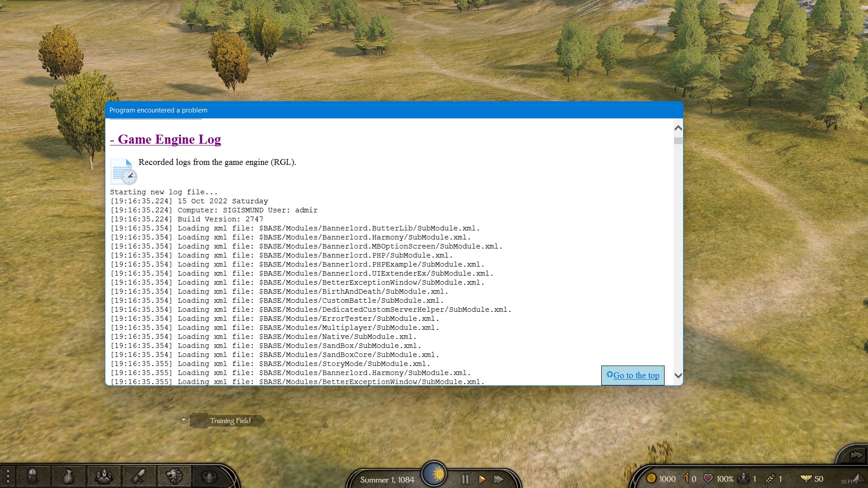This screenshot has height=488, width=868.
Task: Select the "Build Version: 2747" log line
Action: click(187, 219)
